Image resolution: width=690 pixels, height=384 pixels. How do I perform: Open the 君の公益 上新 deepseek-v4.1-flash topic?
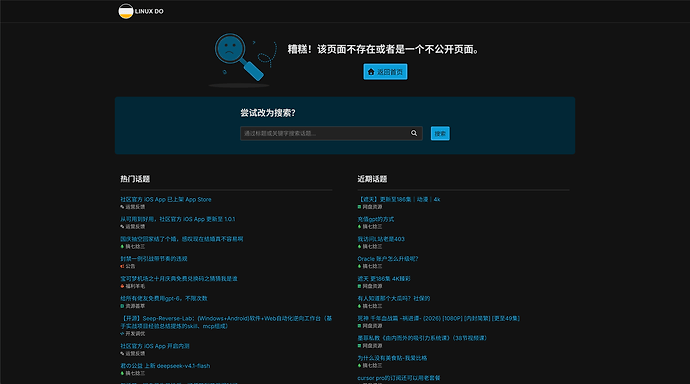click(165, 366)
